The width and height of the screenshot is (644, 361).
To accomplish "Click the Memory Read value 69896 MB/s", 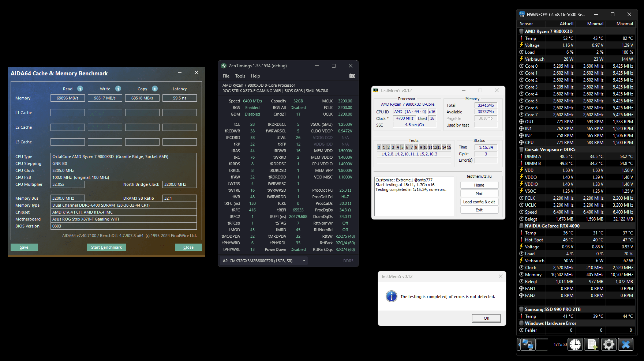I will tap(68, 98).
